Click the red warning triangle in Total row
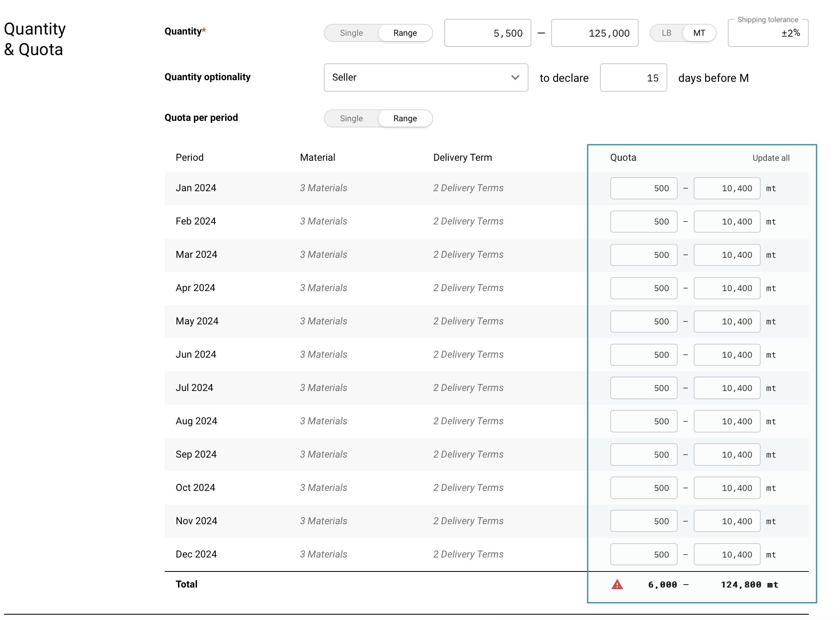The width and height of the screenshot is (840, 620). coord(617,584)
